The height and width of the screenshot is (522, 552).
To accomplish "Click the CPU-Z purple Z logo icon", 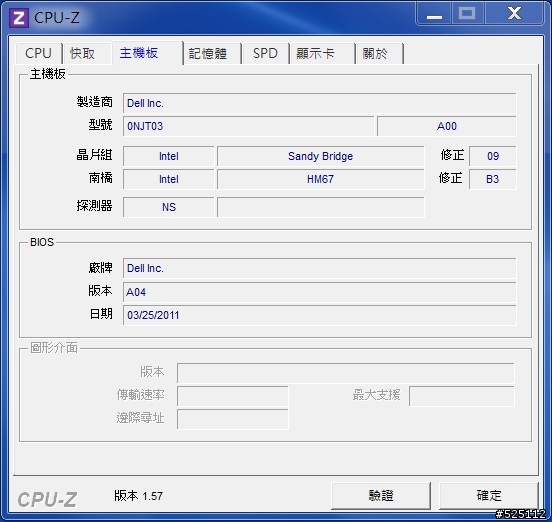I will click(19, 17).
